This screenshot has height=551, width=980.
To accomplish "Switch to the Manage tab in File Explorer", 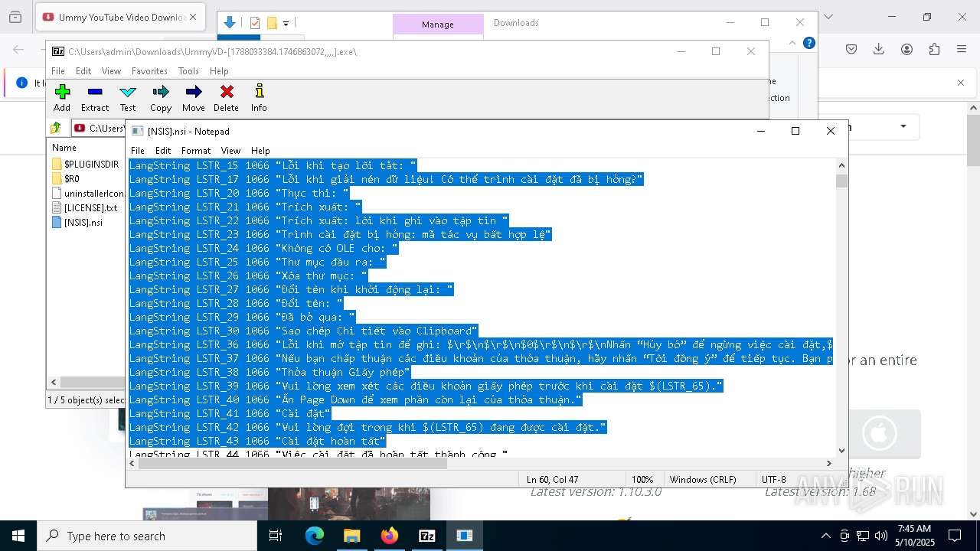I will click(438, 24).
